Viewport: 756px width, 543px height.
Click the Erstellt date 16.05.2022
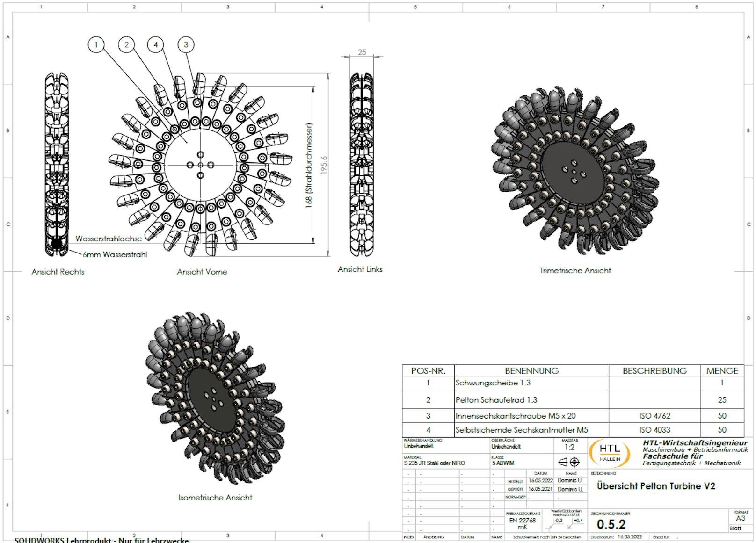pos(540,481)
